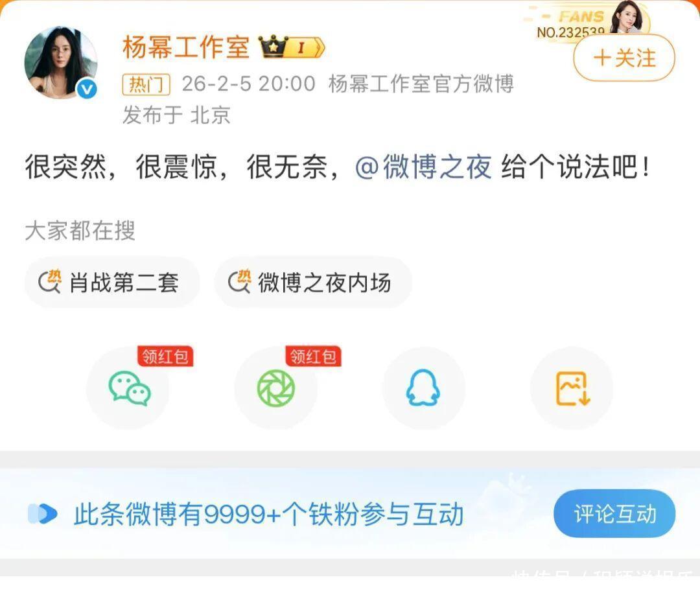Tap the orange save image icon
The width and height of the screenshot is (700, 593).
572,388
